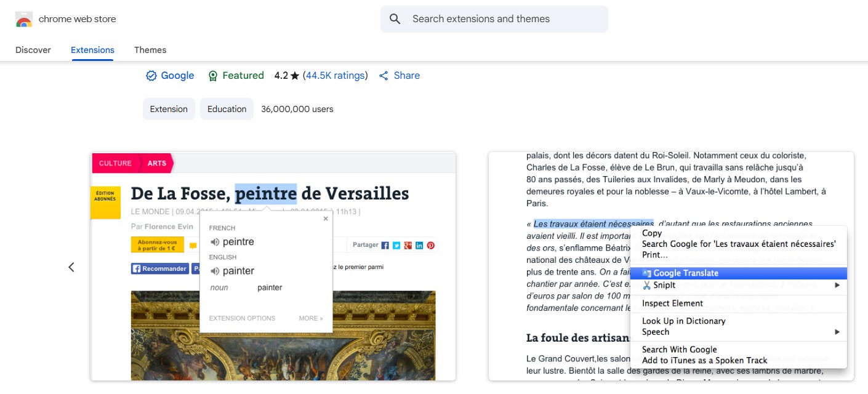Click the speaker icon next to peintre
The width and height of the screenshot is (868, 394).
tap(215, 242)
